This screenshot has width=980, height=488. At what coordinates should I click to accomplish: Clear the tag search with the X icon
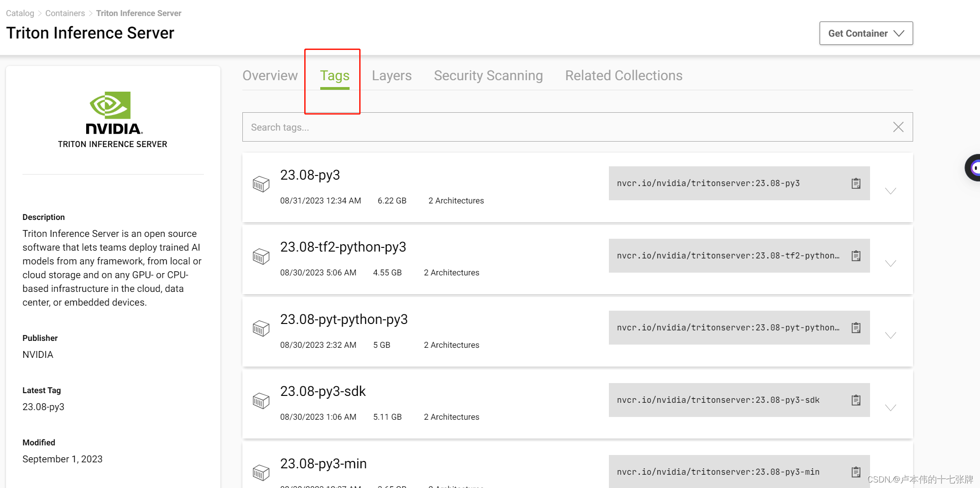[898, 127]
